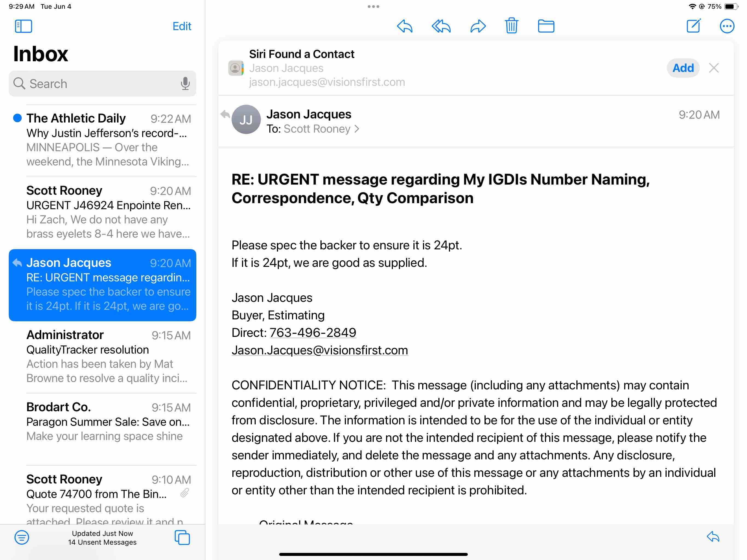Add the Siri-found contact Jason Jacques

[683, 68]
